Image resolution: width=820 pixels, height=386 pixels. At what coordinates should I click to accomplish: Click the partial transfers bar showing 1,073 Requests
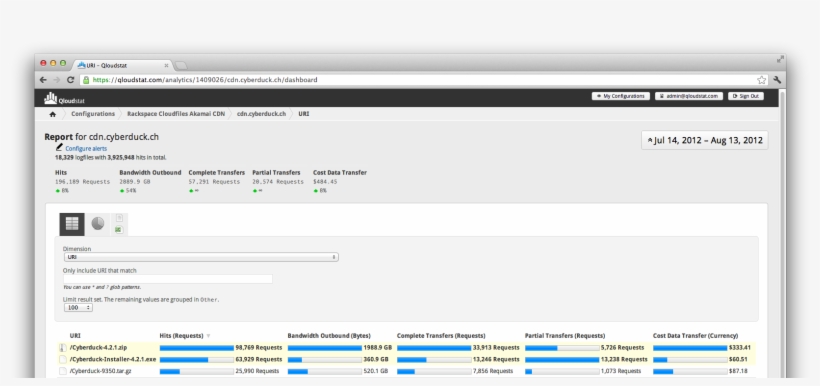pyautogui.click(x=562, y=371)
